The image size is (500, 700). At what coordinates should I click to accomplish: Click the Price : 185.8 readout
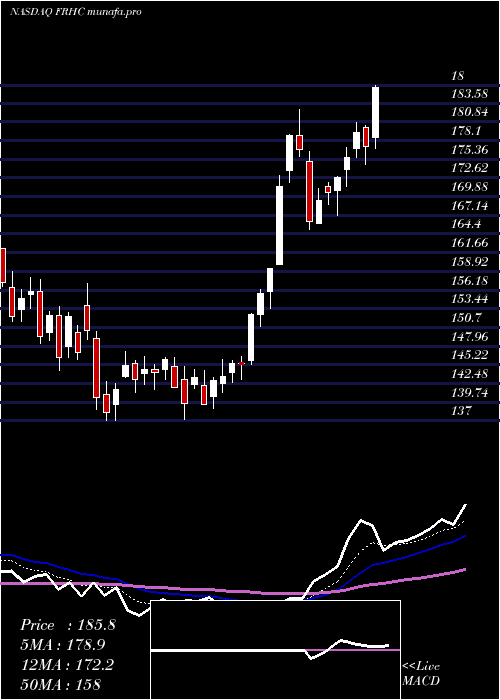pyautogui.click(x=68, y=625)
